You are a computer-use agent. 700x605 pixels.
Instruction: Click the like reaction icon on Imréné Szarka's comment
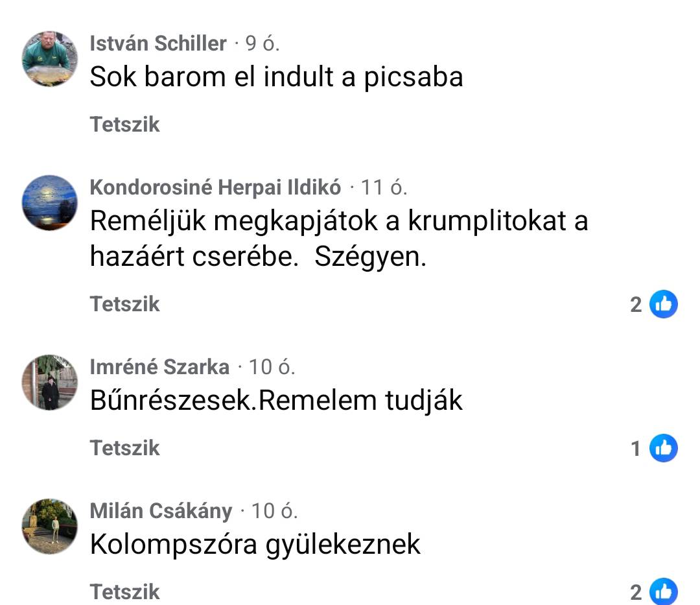coord(663,448)
